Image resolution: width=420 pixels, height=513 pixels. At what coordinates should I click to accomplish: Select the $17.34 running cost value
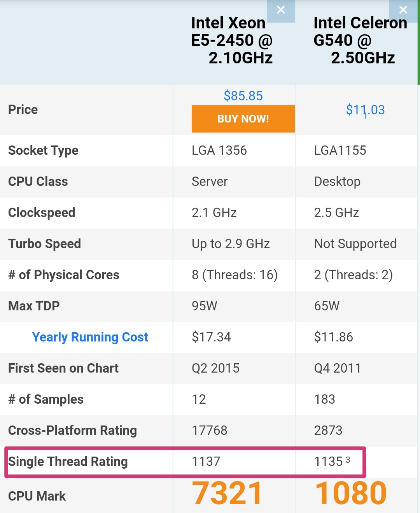point(211,337)
